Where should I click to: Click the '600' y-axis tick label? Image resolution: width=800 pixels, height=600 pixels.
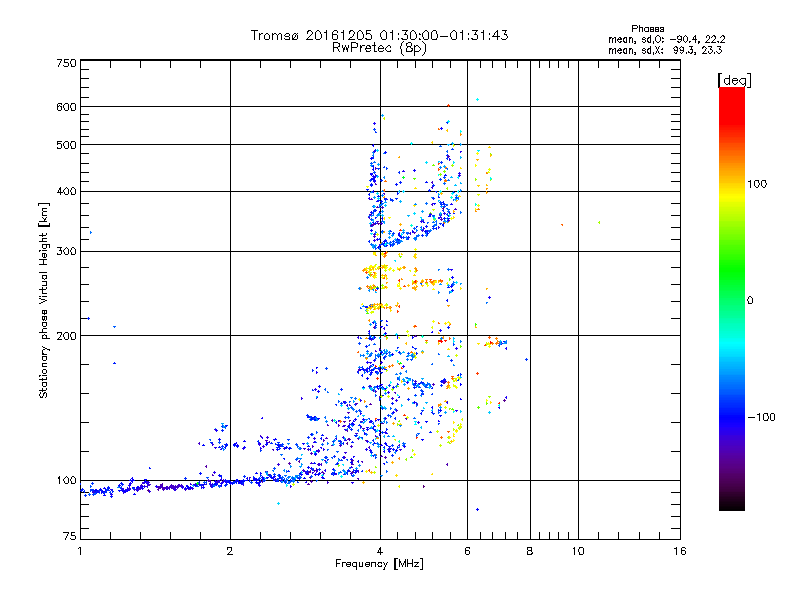(x=66, y=107)
